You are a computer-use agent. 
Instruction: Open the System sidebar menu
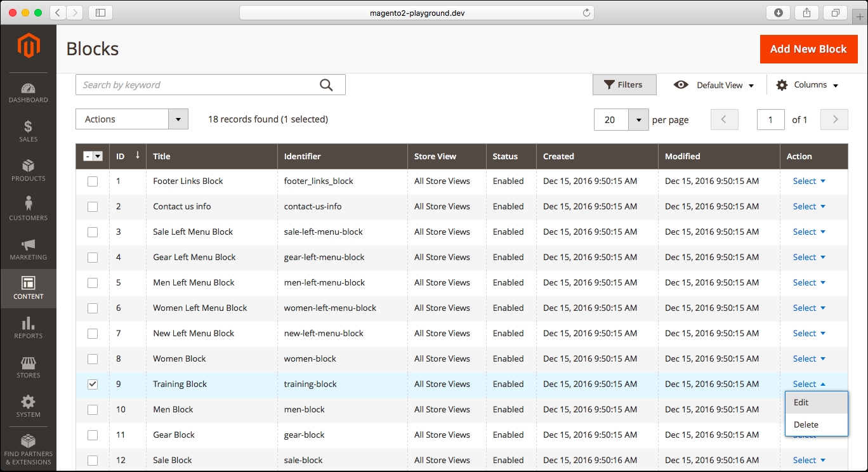(28, 407)
